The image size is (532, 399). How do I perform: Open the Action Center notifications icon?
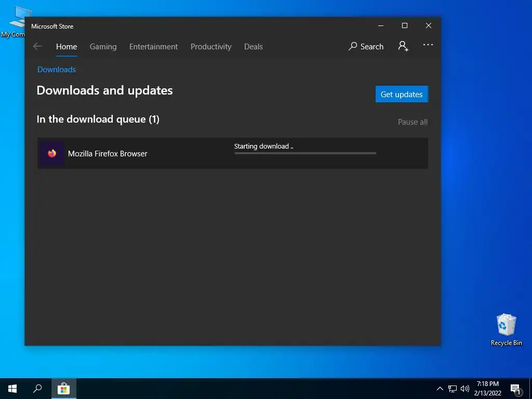tap(516, 389)
